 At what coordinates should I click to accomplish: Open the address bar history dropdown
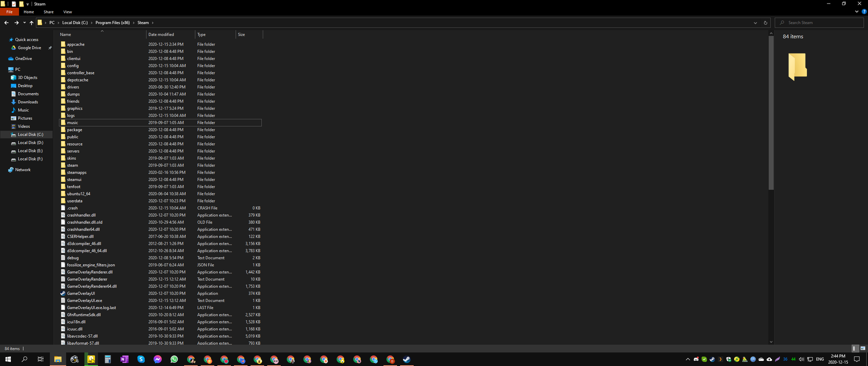pyautogui.click(x=755, y=23)
